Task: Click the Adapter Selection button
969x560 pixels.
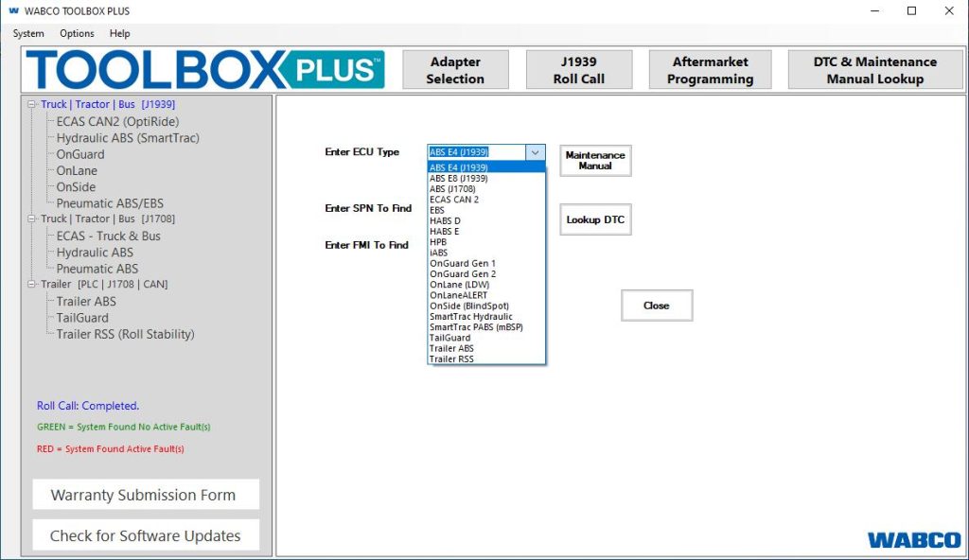Action: pyautogui.click(x=455, y=70)
